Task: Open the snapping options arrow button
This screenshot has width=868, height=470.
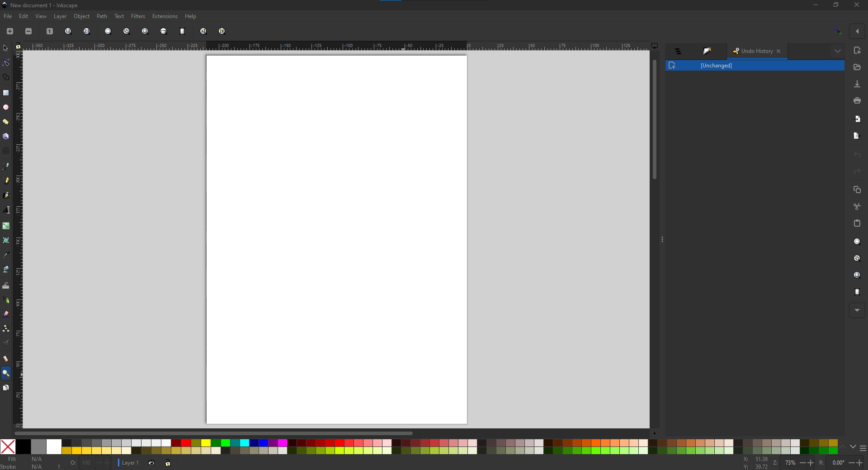Action: [857, 31]
